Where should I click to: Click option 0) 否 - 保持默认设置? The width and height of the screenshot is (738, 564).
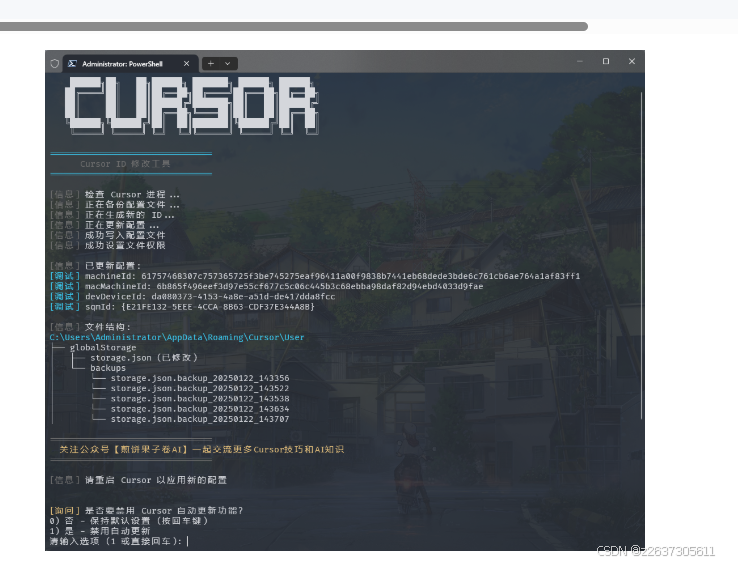(129, 521)
